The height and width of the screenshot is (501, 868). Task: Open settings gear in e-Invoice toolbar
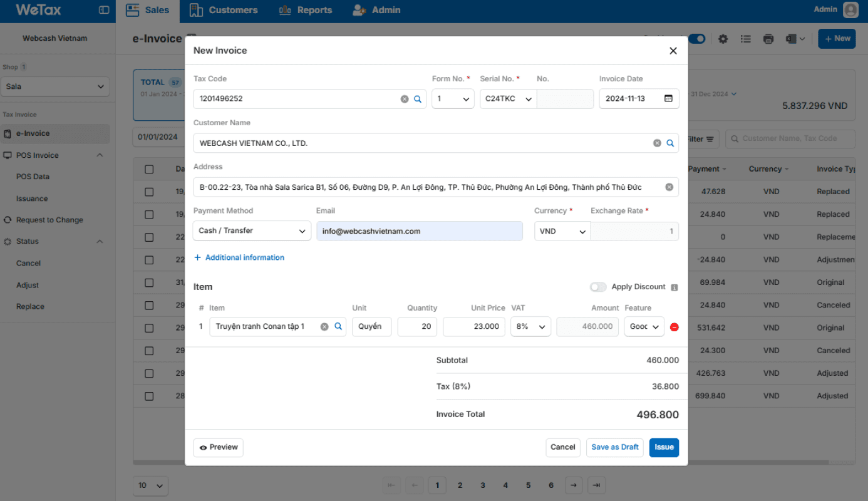tap(723, 39)
